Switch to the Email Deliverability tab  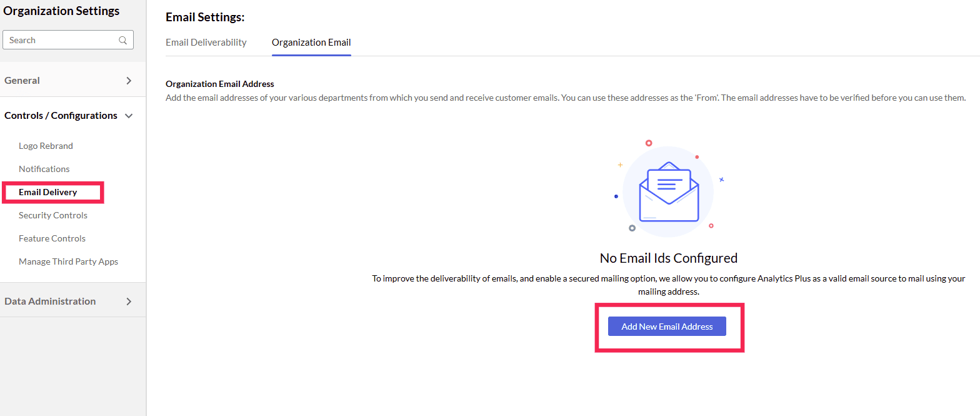pos(206,43)
